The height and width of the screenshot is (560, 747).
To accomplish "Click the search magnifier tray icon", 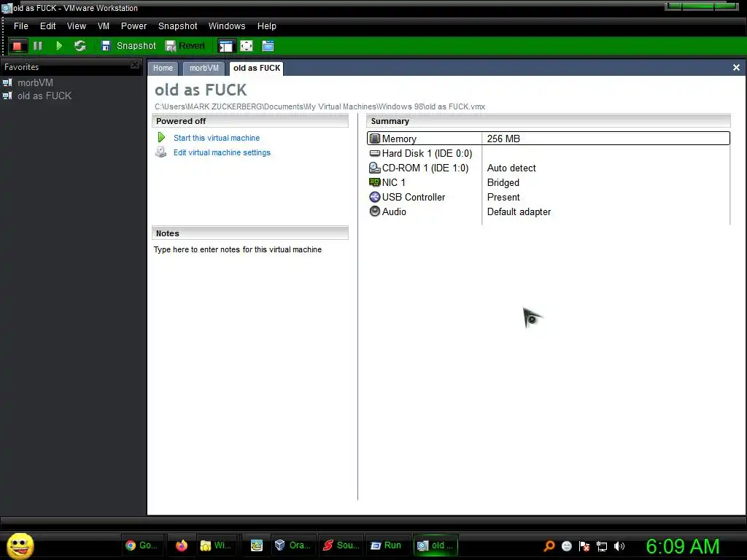I will click(549, 546).
